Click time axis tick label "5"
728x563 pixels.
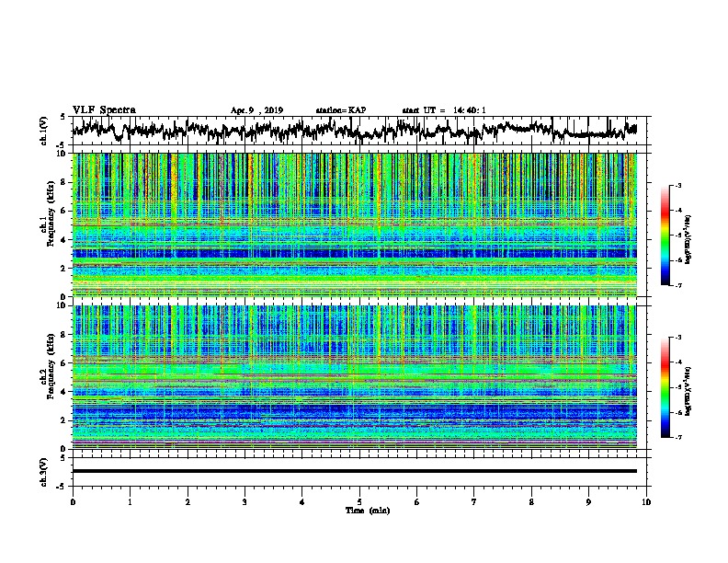point(359,502)
